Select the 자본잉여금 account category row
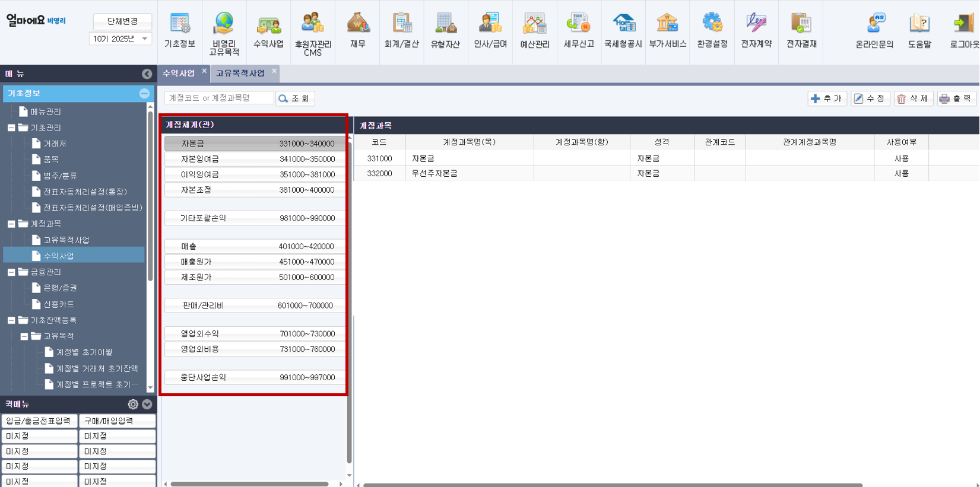980x487 pixels. click(255, 159)
